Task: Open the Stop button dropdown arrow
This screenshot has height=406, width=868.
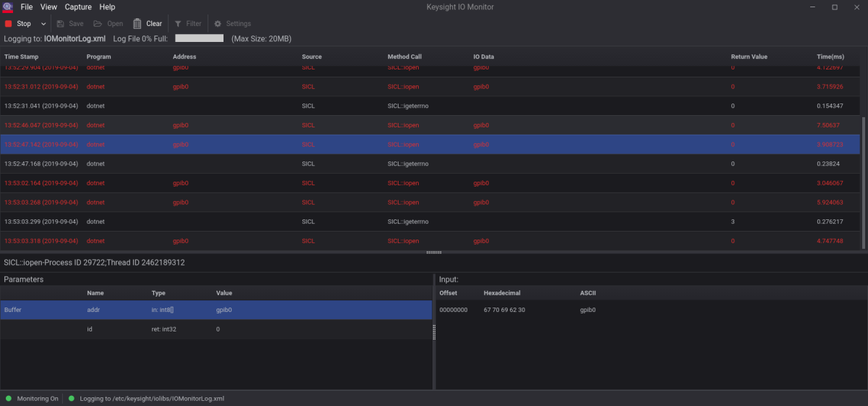Action: click(43, 24)
